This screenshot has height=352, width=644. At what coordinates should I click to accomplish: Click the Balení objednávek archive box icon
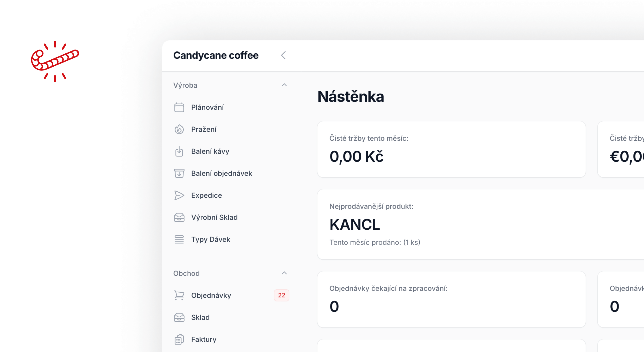179,174
